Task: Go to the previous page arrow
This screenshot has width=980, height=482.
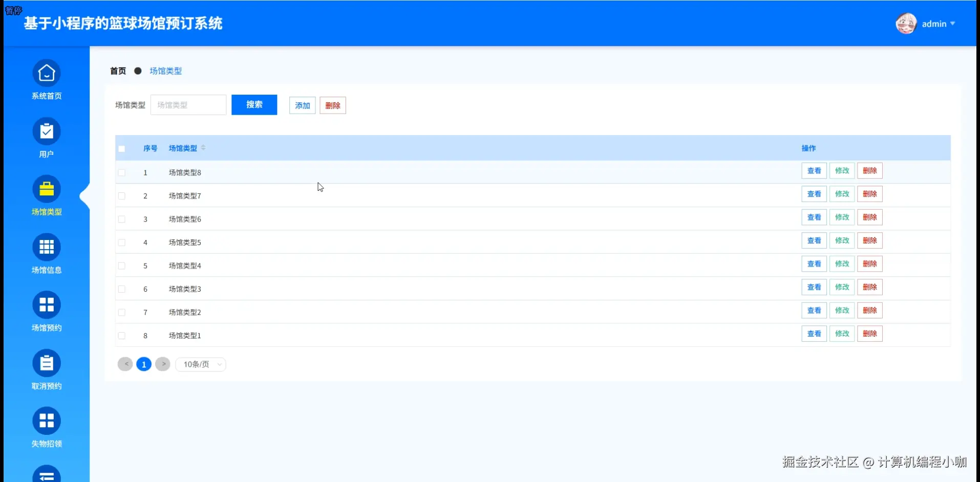Action: tap(125, 364)
